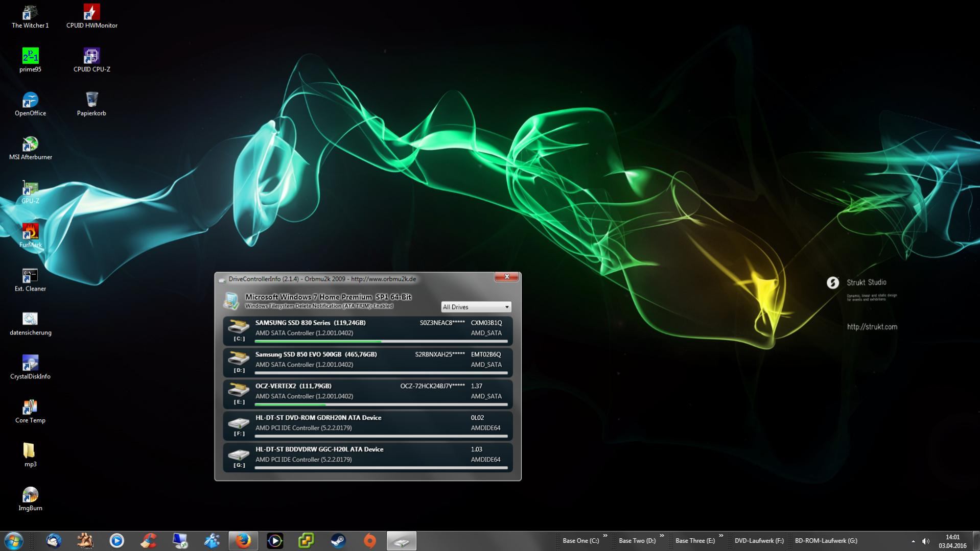Screen dimensions: 980x551
Task: Expand Base Two (D:) toolbar chevron
Action: (x=662, y=536)
